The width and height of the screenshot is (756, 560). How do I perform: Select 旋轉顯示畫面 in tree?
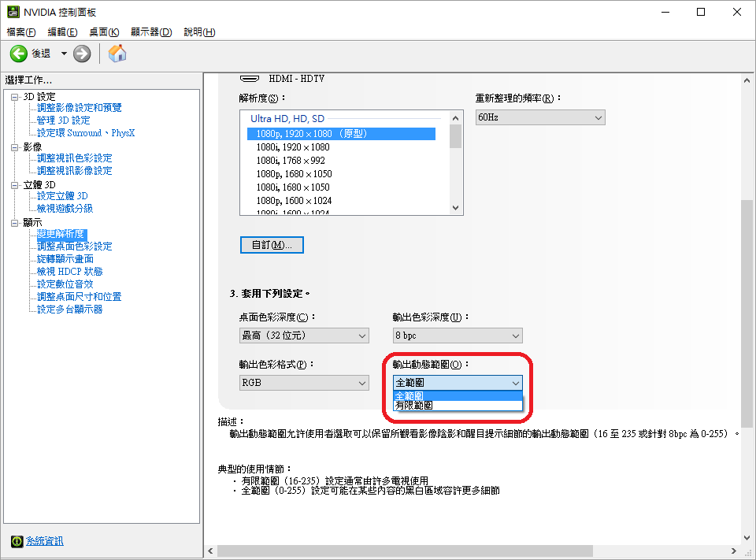65,259
